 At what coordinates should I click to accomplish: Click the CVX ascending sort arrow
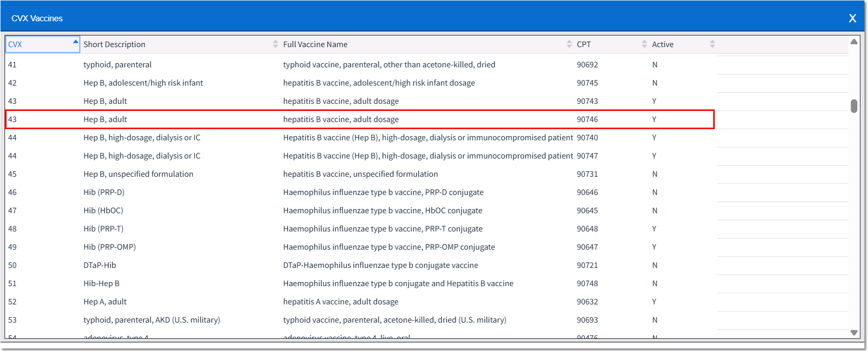[x=75, y=42]
